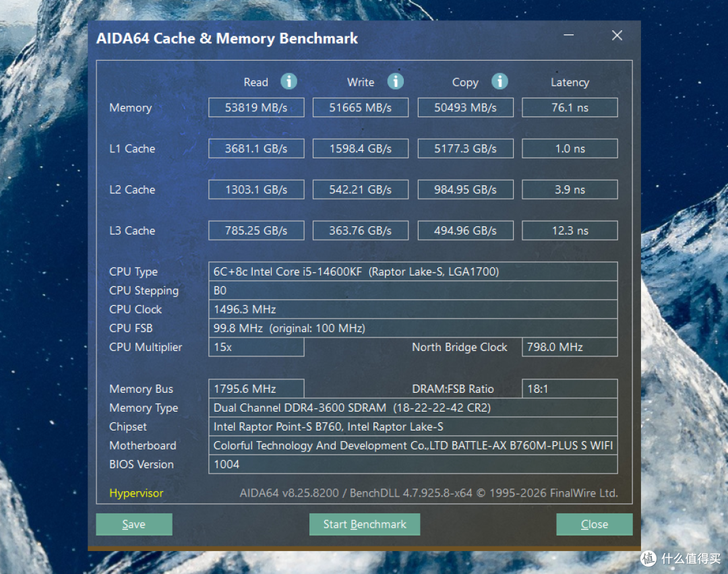Select L1 Cache write 1598.4 GB/s
The image size is (728, 574).
pos(361,148)
